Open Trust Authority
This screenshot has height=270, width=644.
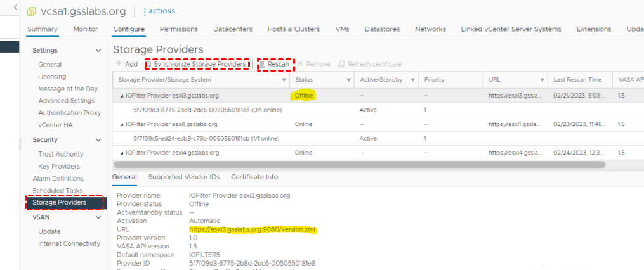[x=61, y=154]
